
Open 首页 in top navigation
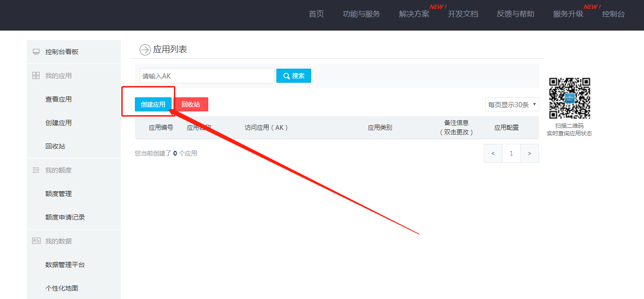tap(316, 14)
